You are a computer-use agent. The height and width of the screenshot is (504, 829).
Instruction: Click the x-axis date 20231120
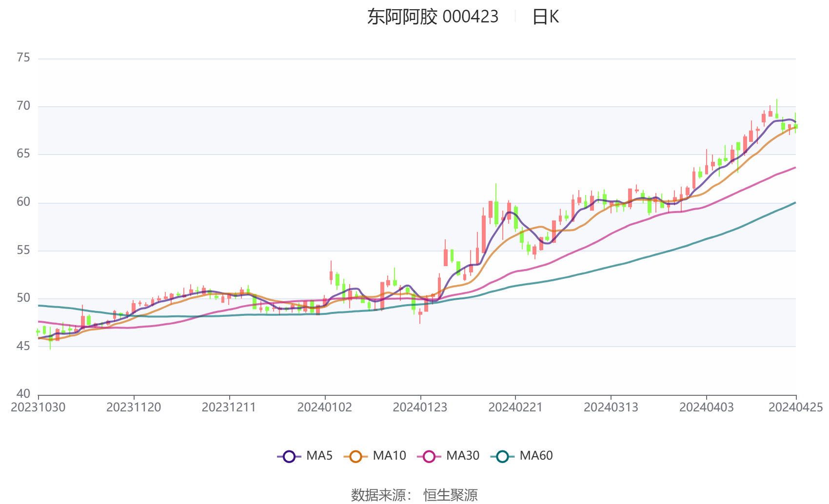click(134, 407)
